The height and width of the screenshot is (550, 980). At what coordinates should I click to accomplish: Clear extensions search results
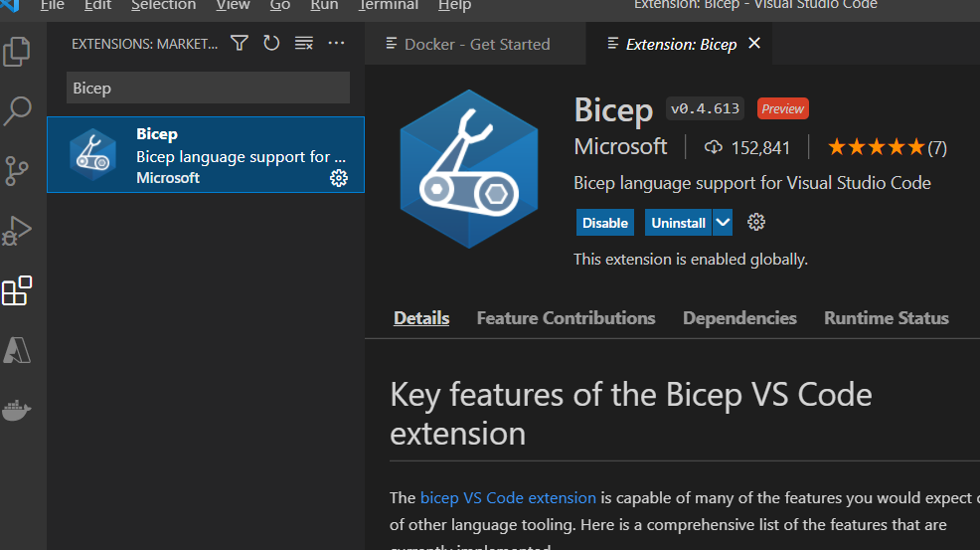[x=304, y=43]
